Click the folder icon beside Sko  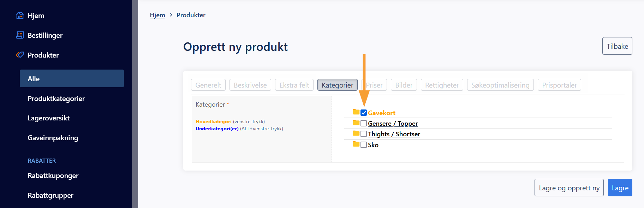pyautogui.click(x=356, y=144)
